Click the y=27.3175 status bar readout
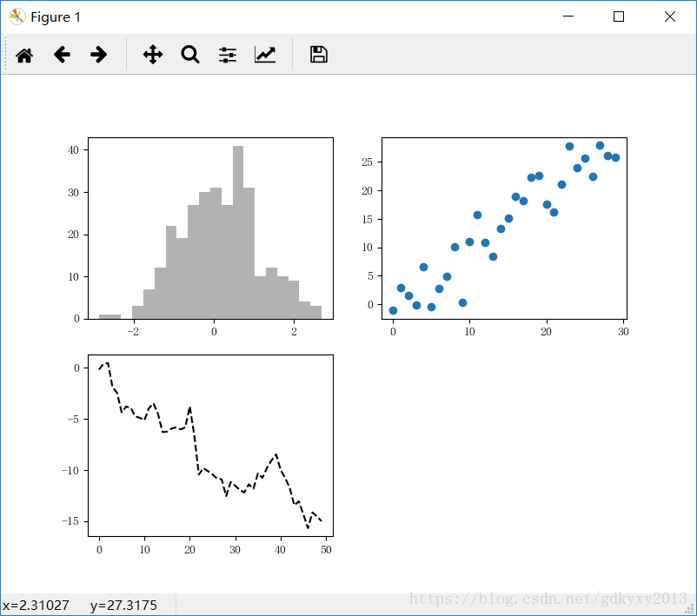Screen dimensions: 697x616 pos(123,605)
